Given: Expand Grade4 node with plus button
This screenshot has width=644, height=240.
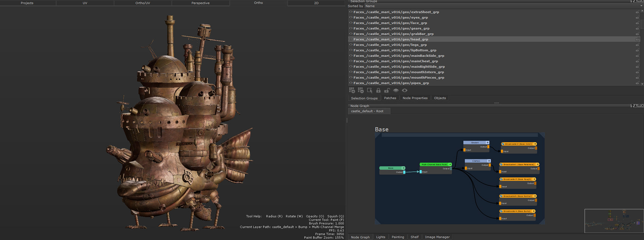Looking at the screenshot, I should (488, 142).
